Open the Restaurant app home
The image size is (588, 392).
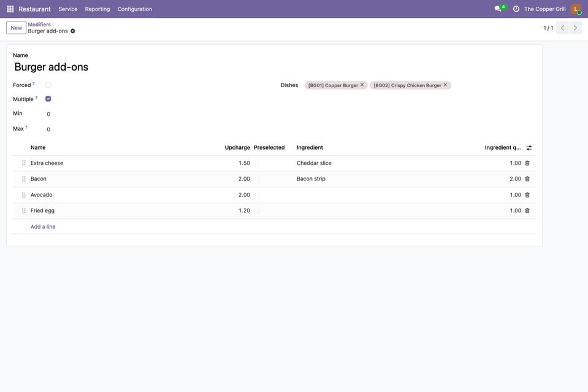tap(34, 9)
